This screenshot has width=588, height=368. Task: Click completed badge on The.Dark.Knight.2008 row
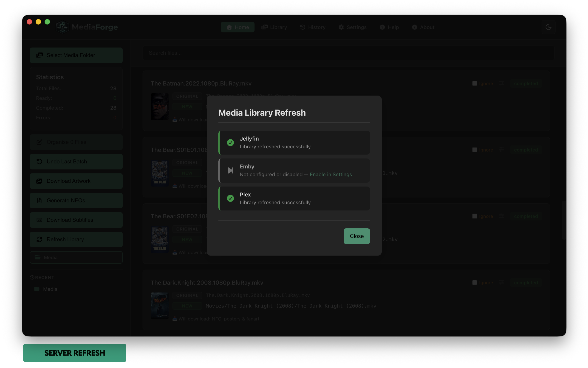pyautogui.click(x=526, y=283)
